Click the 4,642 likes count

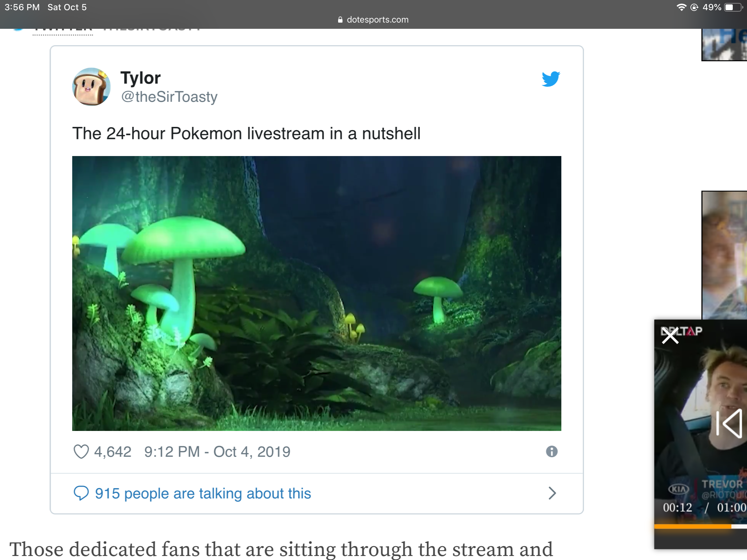[112, 452]
